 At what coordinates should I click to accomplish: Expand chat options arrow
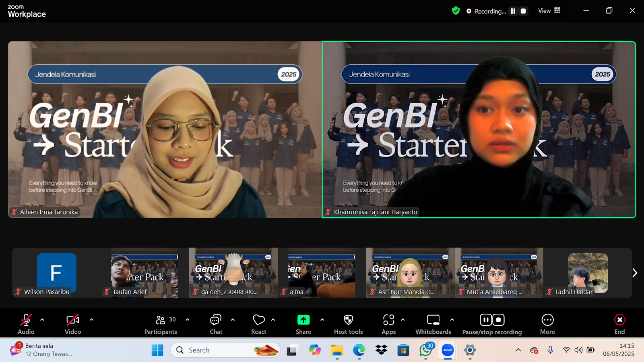[x=233, y=320]
